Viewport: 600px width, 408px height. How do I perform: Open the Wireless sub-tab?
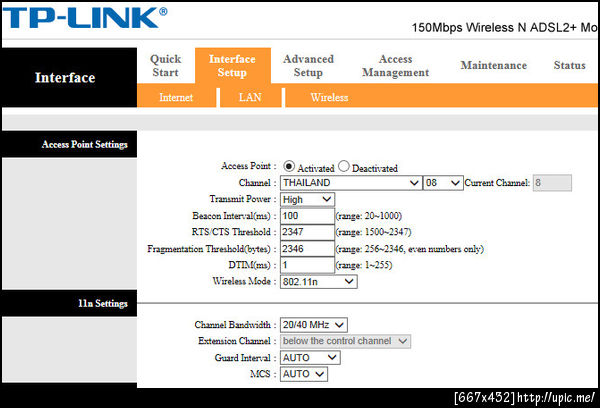click(x=329, y=97)
